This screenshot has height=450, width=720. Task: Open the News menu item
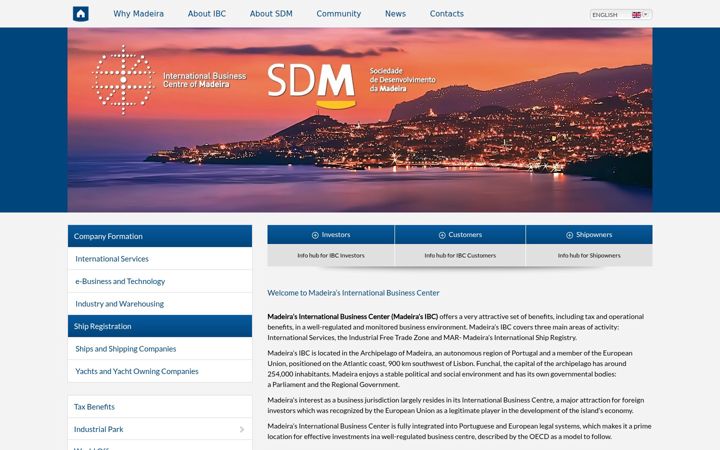[395, 14]
